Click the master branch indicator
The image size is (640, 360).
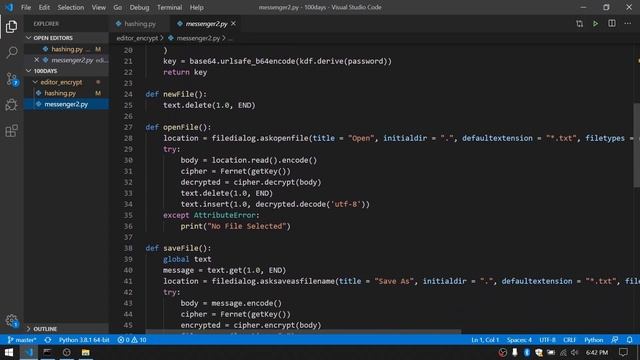coord(22,340)
